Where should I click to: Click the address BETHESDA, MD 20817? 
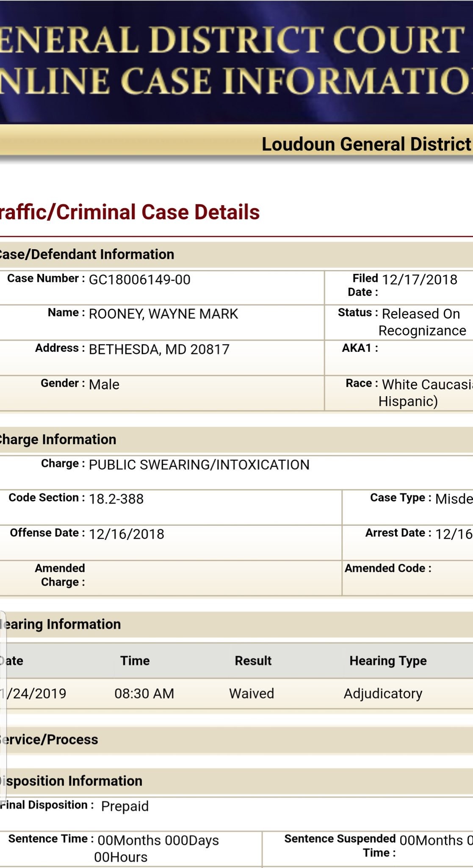tap(159, 349)
